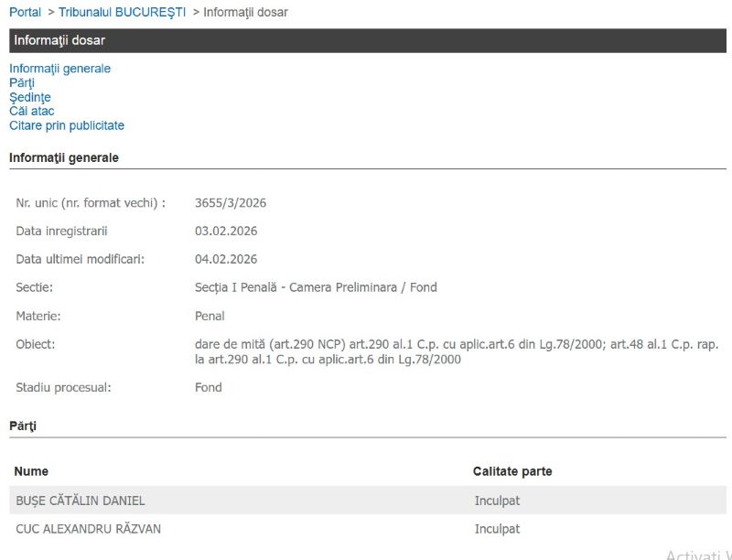Click the Materie value Penal
Image resolution: width=732 pixels, height=560 pixels.
coord(210,316)
